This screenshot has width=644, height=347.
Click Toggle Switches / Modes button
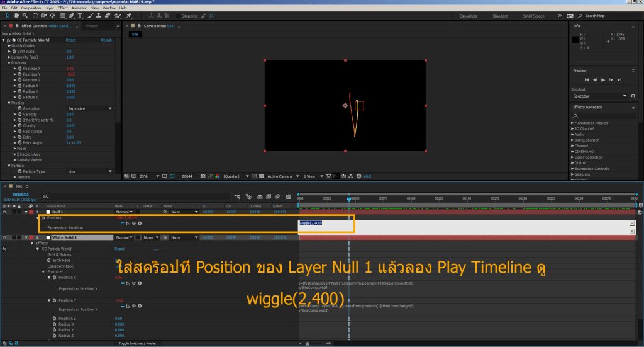point(138,343)
